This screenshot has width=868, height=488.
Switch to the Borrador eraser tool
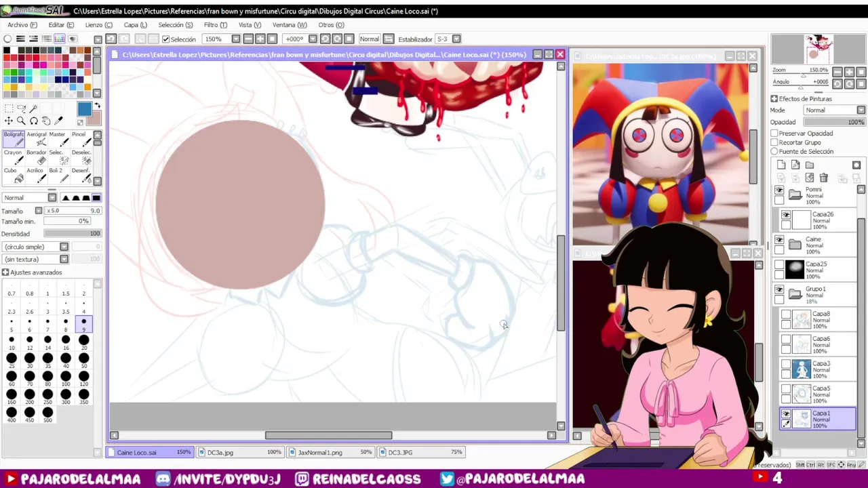[37, 157]
